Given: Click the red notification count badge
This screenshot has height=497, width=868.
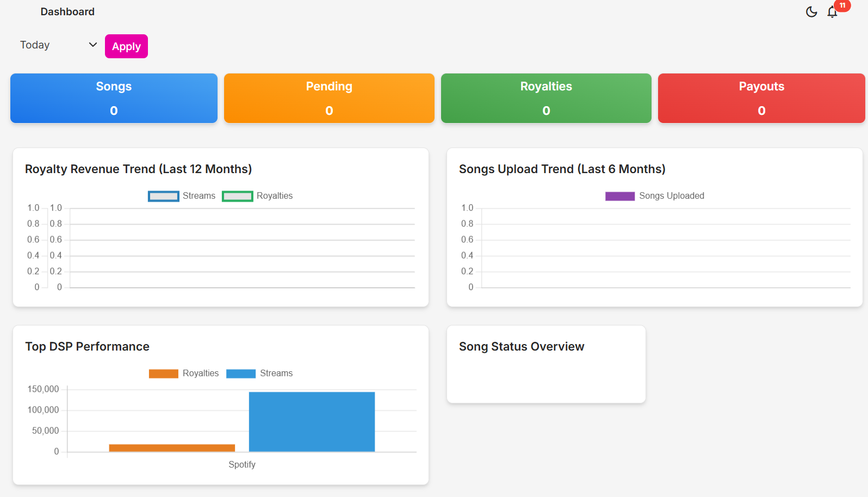Looking at the screenshot, I should point(842,5).
